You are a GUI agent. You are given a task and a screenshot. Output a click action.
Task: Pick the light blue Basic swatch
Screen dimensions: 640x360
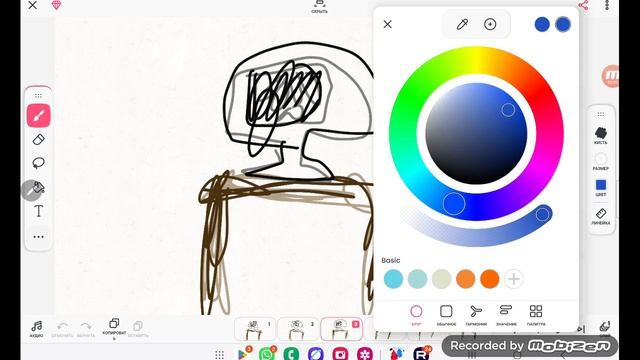click(393, 279)
